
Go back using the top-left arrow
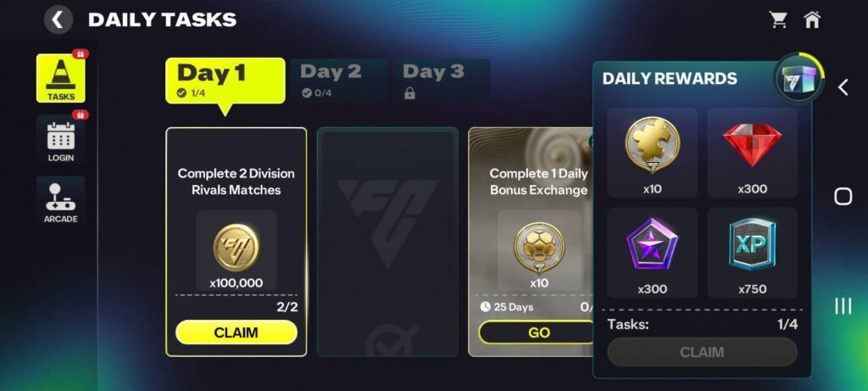pyautogui.click(x=58, y=20)
